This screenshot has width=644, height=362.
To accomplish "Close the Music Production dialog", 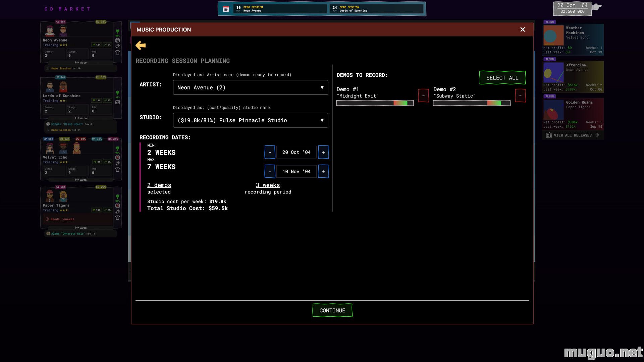I will [x=523, y=29].
